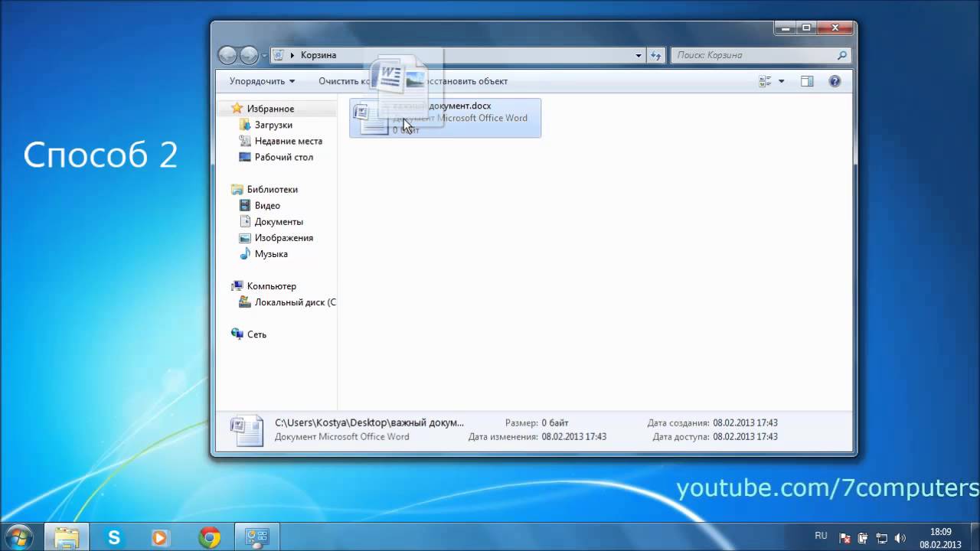Screen dimensions: 980x551
Task: Open Action Center flag tray icon
Action: pyautogui.click(x=845, y=538)
